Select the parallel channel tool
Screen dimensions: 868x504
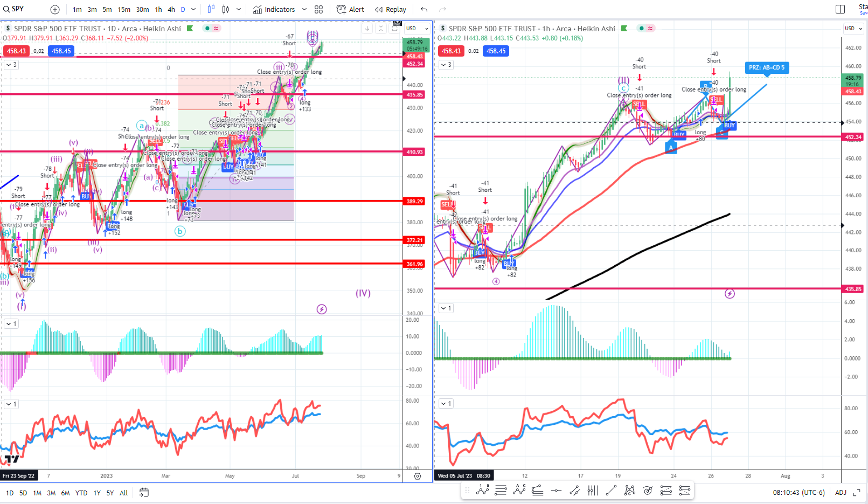pyautogui.click(x=574, y=490)
